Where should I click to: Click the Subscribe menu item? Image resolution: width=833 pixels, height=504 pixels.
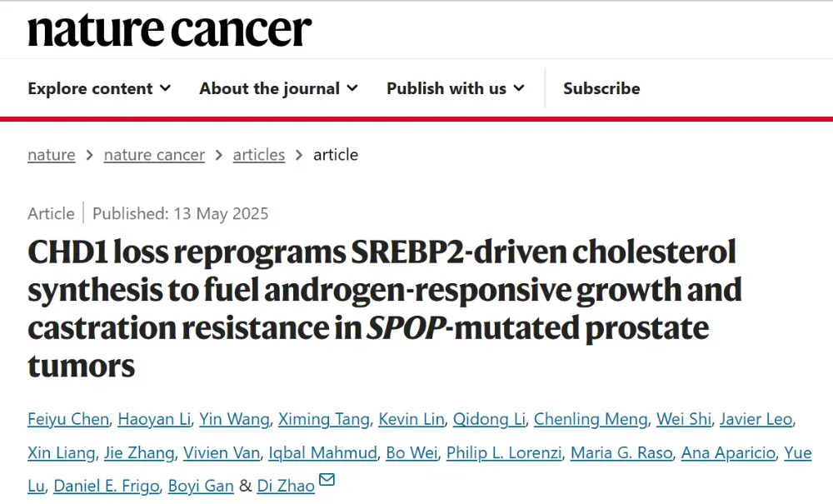pos(601,88)
